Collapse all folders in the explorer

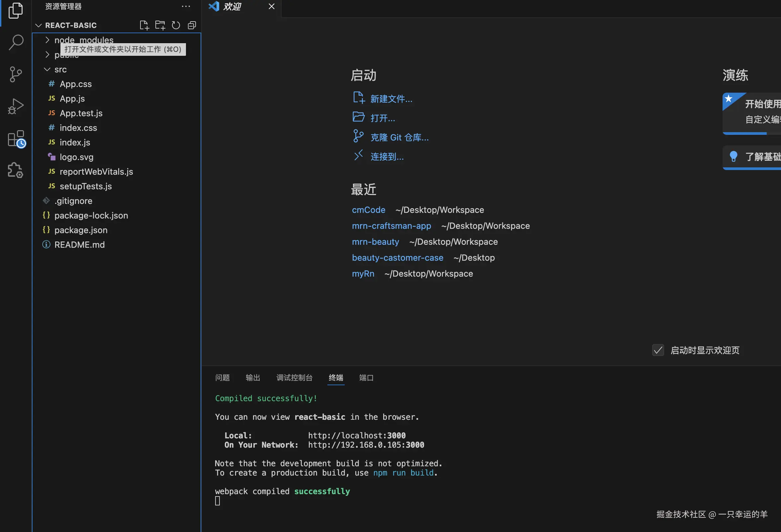click(192, 25)
